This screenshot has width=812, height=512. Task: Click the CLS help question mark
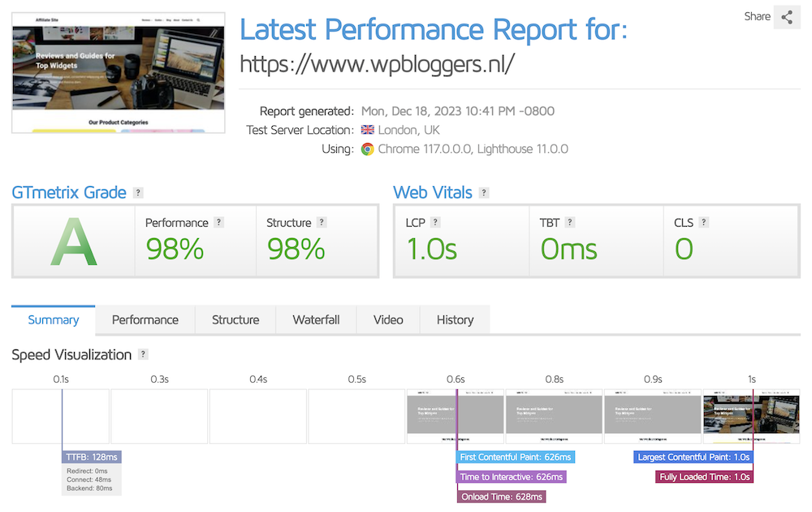tap(704, 223)
